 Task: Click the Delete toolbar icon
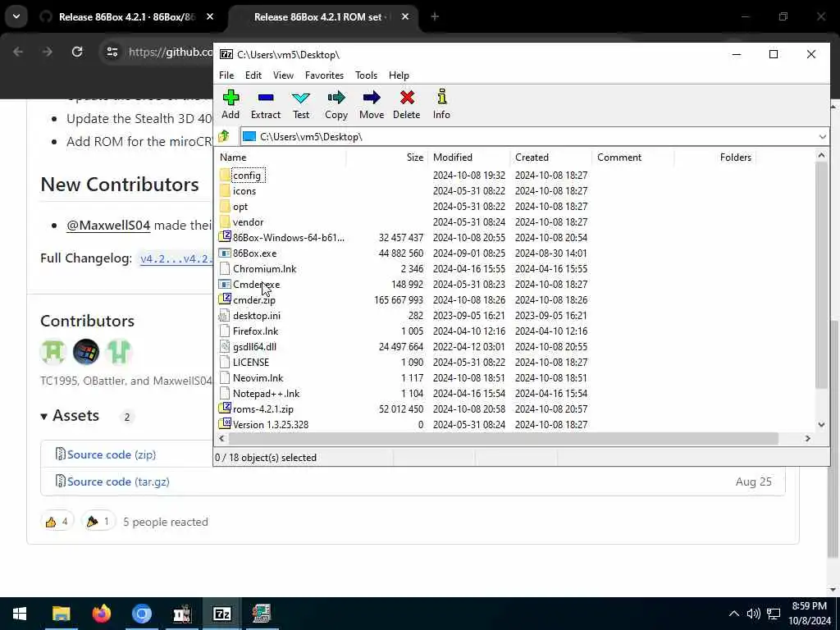(407, 104)
